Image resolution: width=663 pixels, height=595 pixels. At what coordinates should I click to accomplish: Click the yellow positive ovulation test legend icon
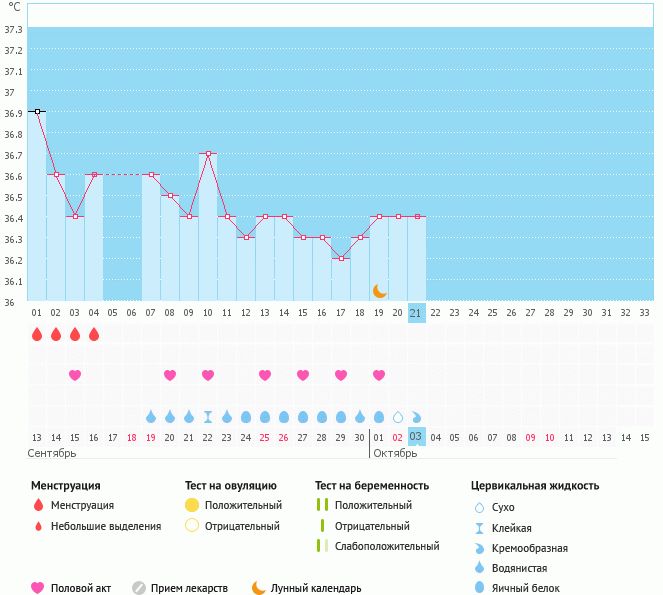192,505
